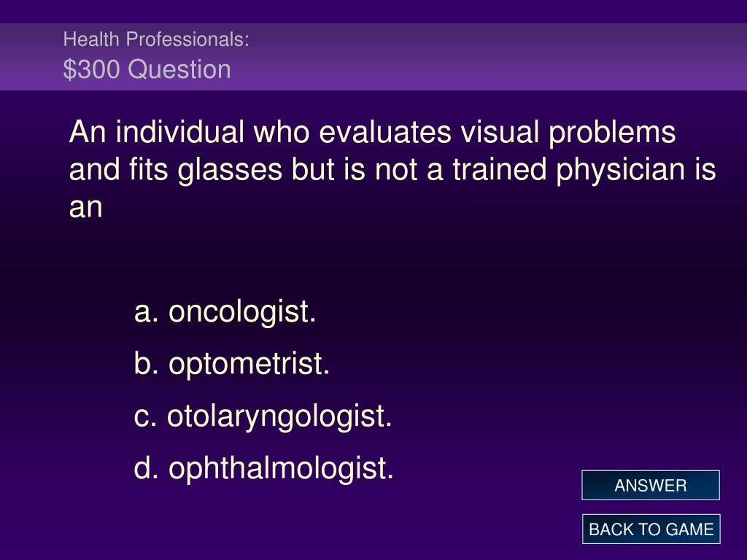Click the '$300' amount in the heading
Screen dimensions: 747x560
91,69
